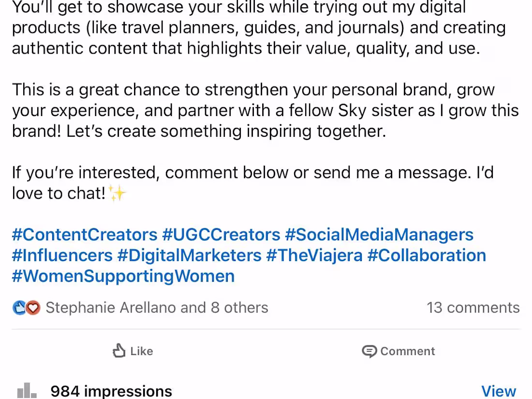This screenshot has width=532, height=399.
Task: Open the #ContentCreators hashtag
Action: point(84,235)
